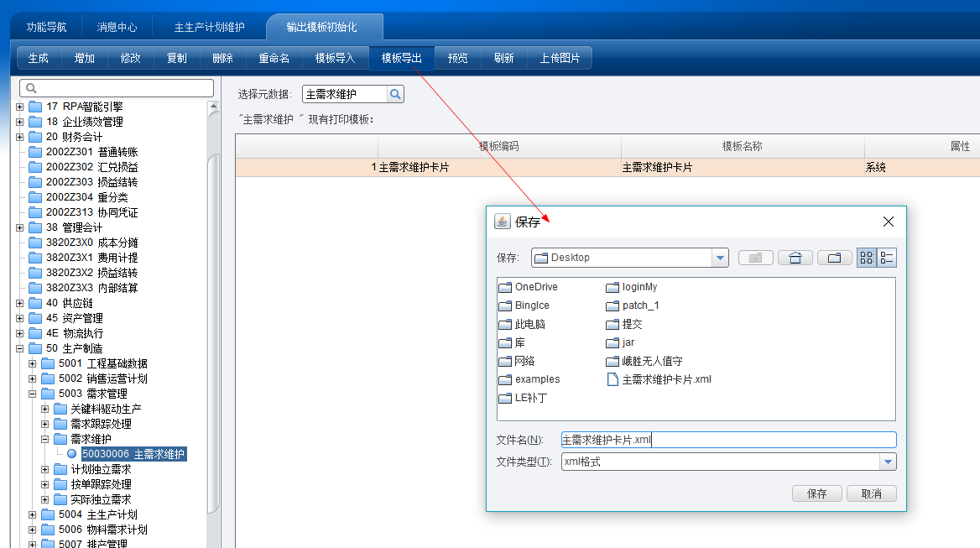Viewport: 980px width, 548px height.
Task: Select tree item 3820Z3X0 成本分摊
Action: pos(92,243)
